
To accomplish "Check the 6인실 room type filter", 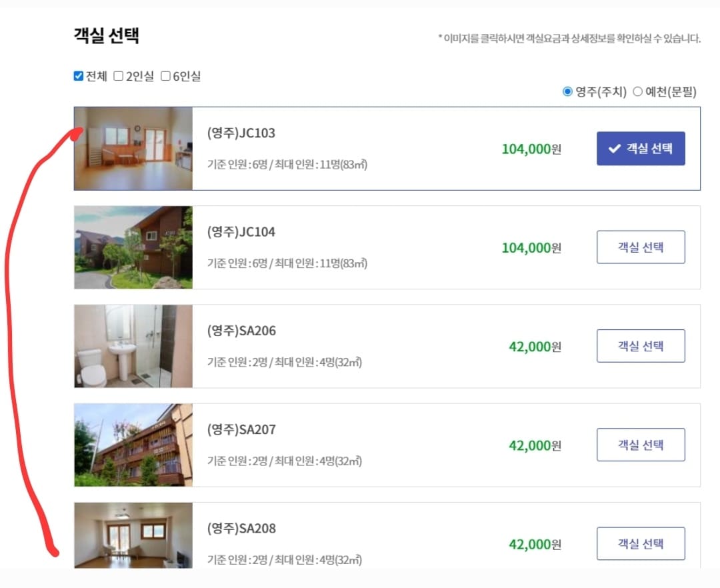I will (x=165, y=77).
